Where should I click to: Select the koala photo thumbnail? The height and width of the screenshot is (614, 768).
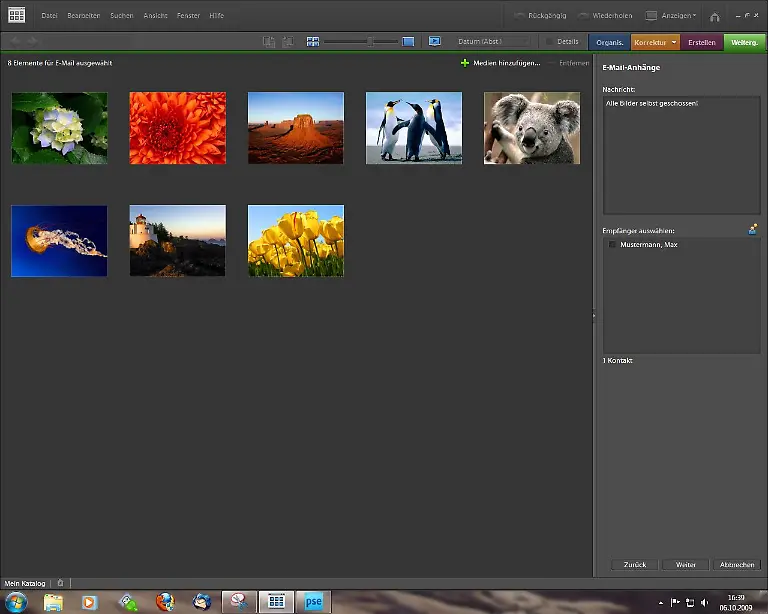(531, 128)
